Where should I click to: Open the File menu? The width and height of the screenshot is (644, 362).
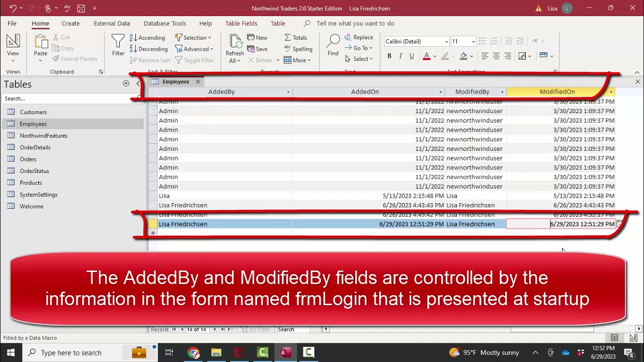coord(12,23)
